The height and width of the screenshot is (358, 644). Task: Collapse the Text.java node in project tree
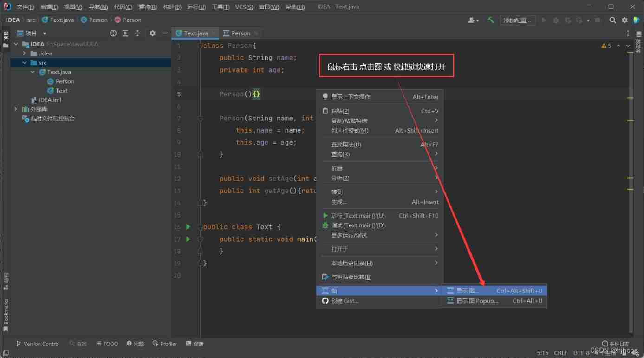[33, 72]
